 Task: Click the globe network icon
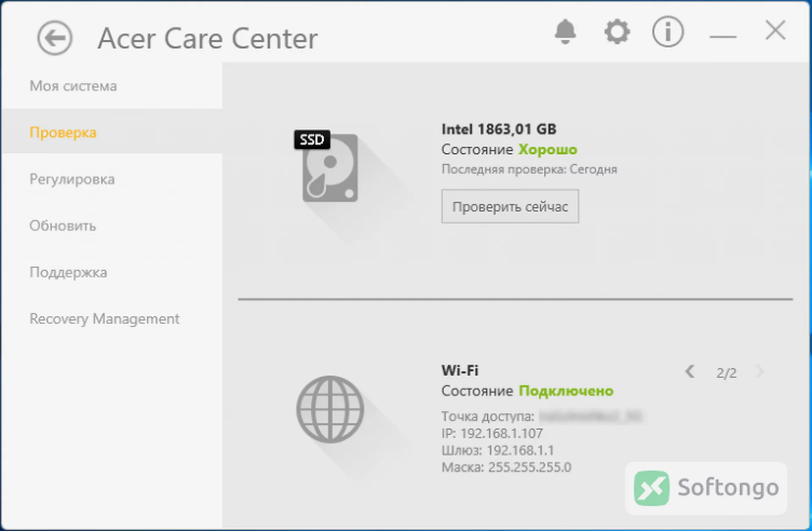(x=330, y=409)
